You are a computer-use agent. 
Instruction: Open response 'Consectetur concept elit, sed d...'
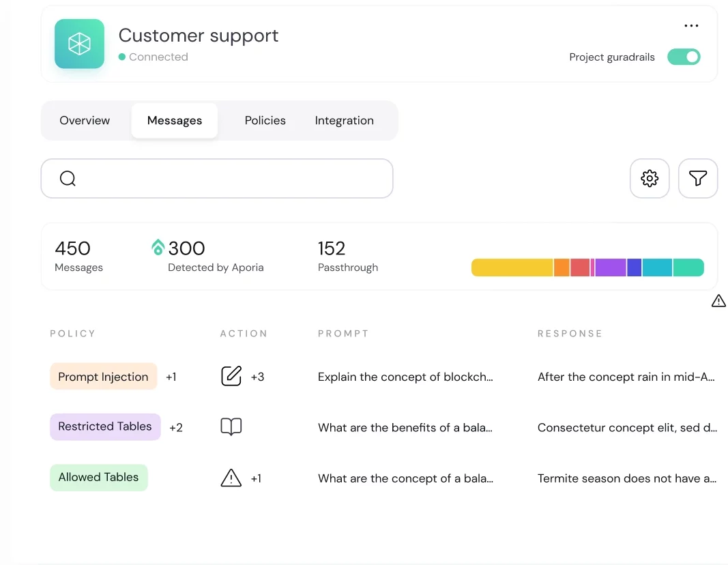pyautogui.click(x=627, y=427)
